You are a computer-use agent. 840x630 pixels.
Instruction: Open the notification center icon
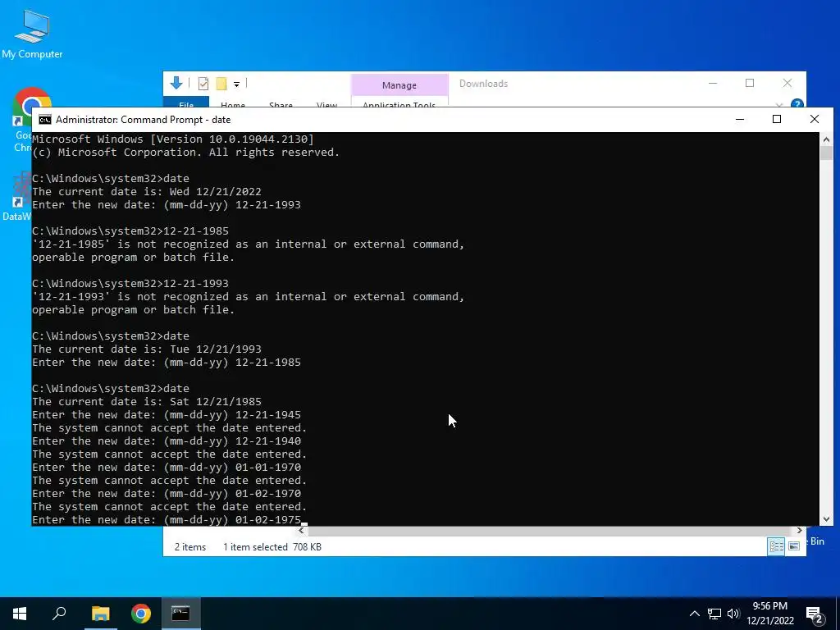814,614
